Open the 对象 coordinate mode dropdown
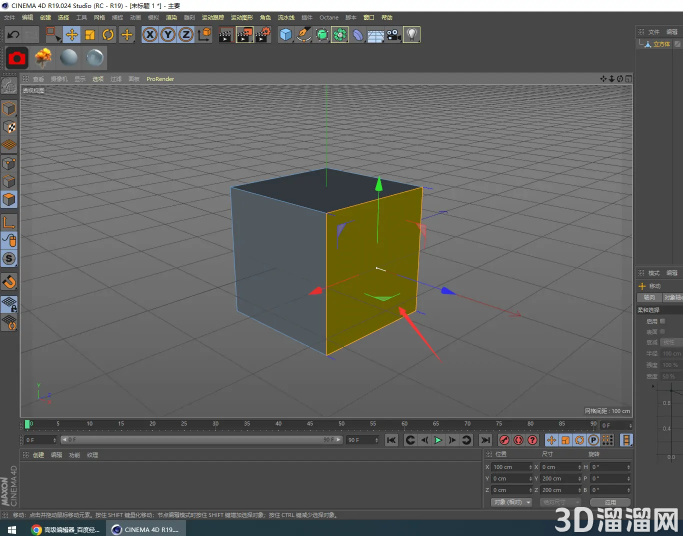Viewport: 683px width, 536px height. [x=511, y=502]
